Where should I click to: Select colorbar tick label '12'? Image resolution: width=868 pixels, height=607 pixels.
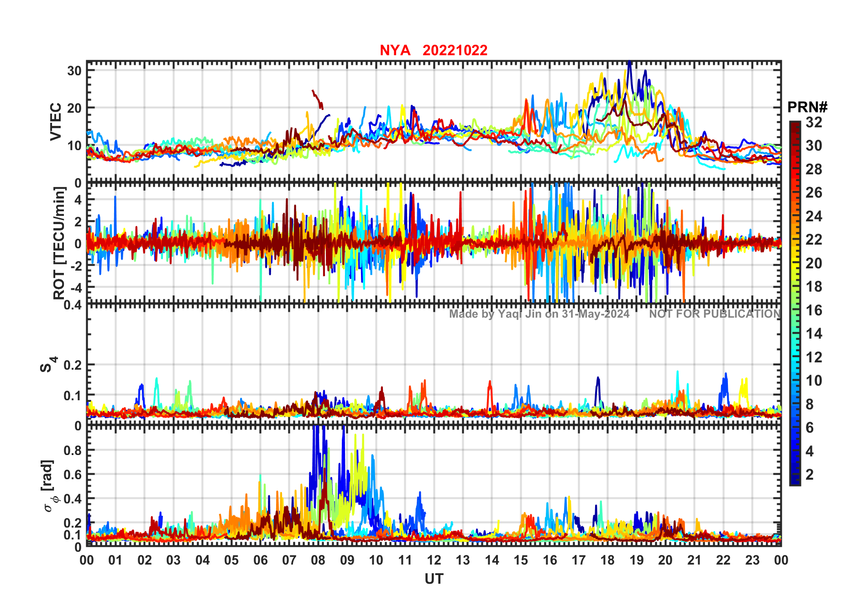click(814, 357)
